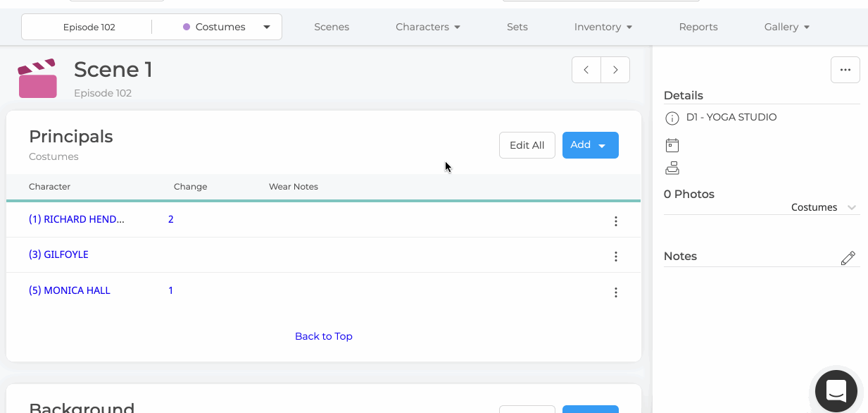This screenshot has width=868, height=413.
Task: Click the Back to Top link
Action: tap(324, 336)
